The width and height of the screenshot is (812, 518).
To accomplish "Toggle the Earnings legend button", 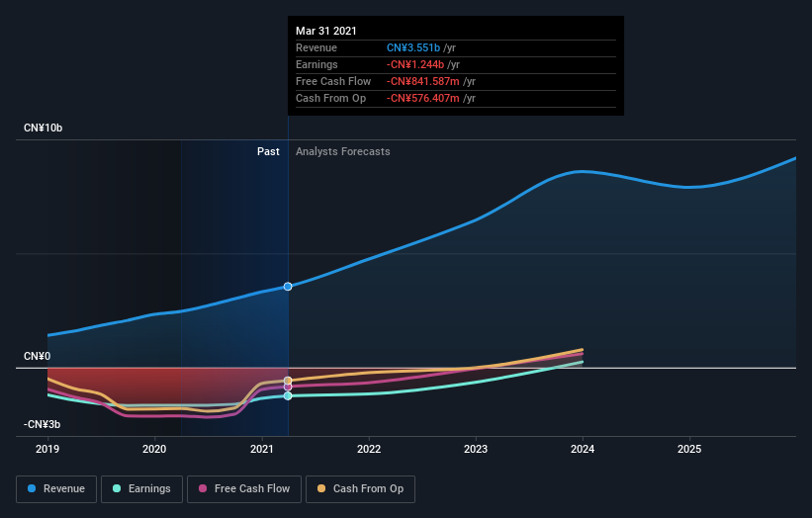I will (141, 489).
